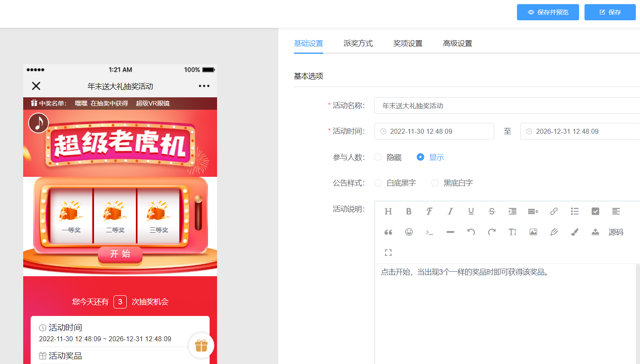Select 显示 for 参与人数
The image size is (640, 364).
(x=430, y=157)
